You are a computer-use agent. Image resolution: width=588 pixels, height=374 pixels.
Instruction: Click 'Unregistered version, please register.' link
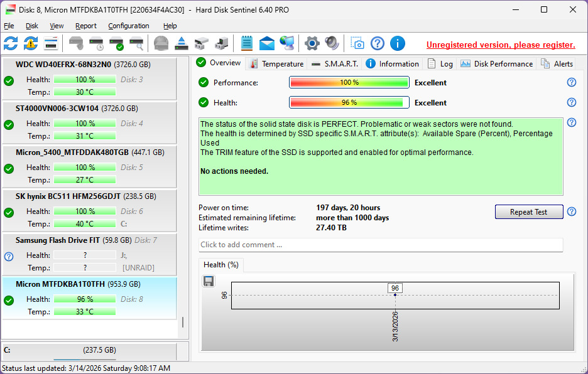click(x=501, y=45)
